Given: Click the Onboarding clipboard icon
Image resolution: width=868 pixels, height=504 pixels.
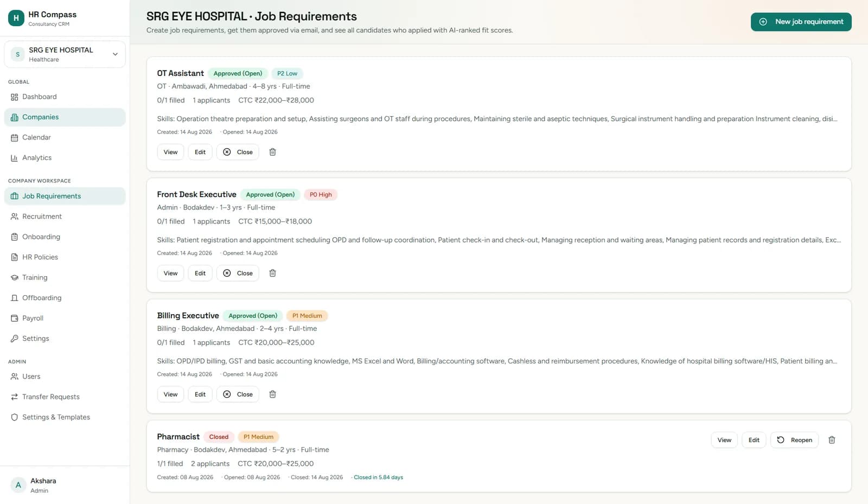Looking at the screenshot, I should pos(15,237).
